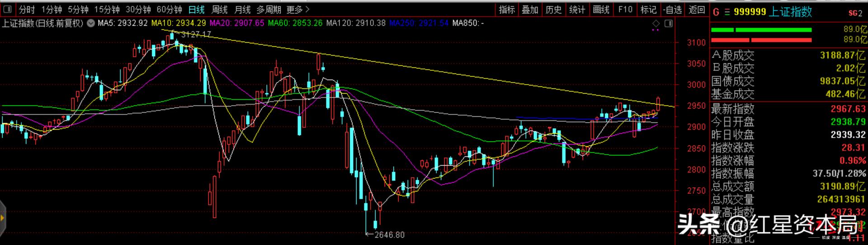The height and width of the screenshot is (245, 868).
Task: Click the 昨日收盘 value 2939.32
Action: tap(848, 135)
